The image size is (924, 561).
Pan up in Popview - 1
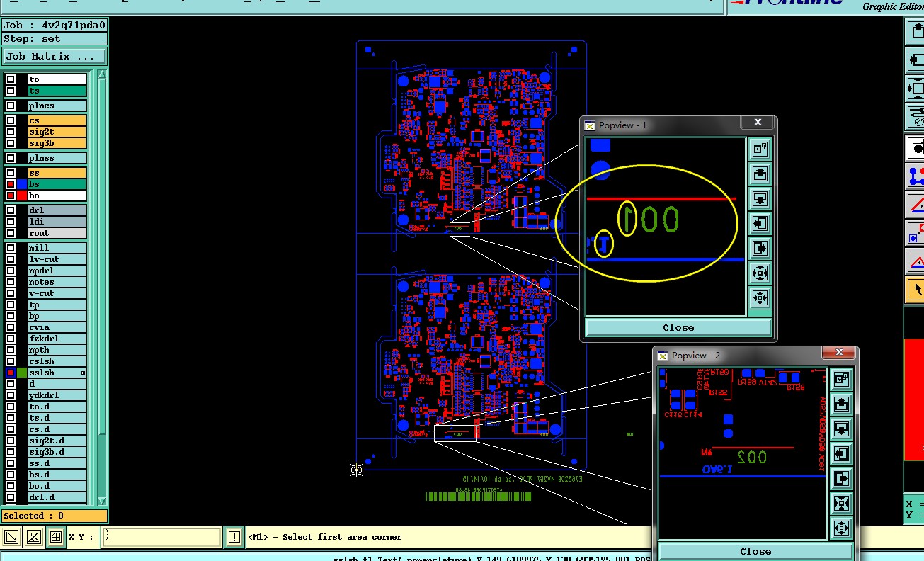[x=760, y=174]
